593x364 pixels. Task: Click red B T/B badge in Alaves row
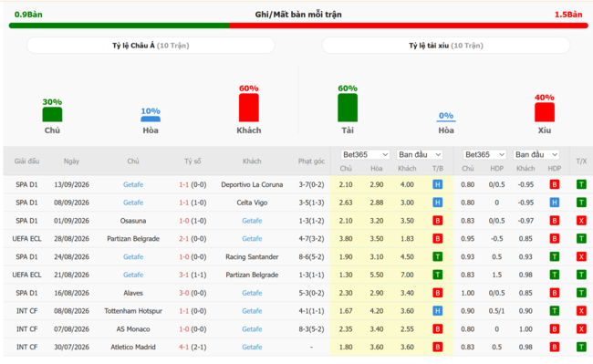(x=438, y=293)
